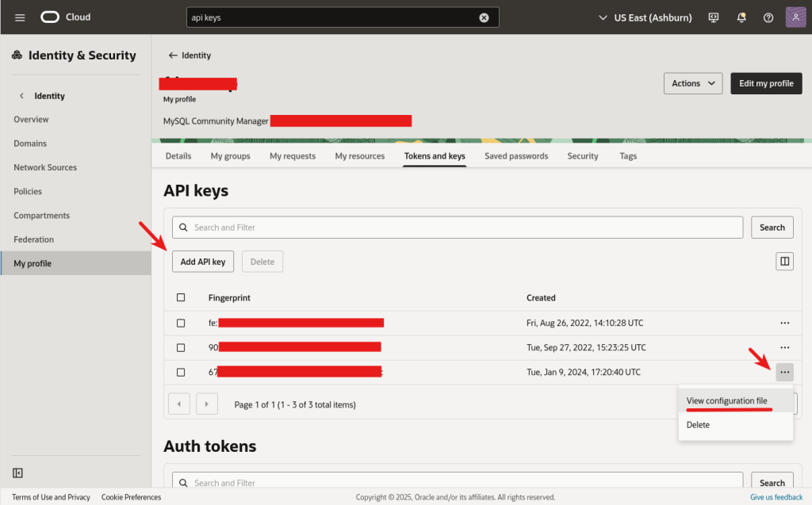812x505 pixels.
Task: Open actions menu for Aug 26, 2022 key
Action: pos(784,323)
